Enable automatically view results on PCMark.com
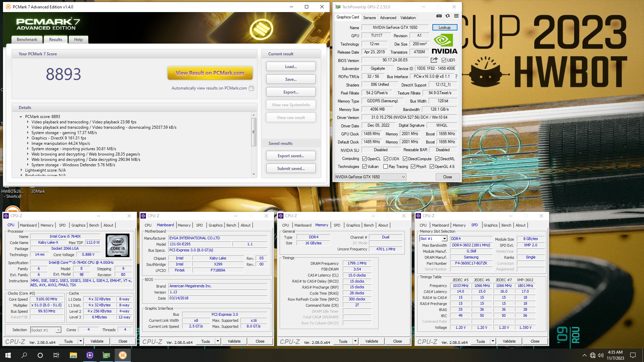This screenshot has width=644, height=362. [251, 88]
